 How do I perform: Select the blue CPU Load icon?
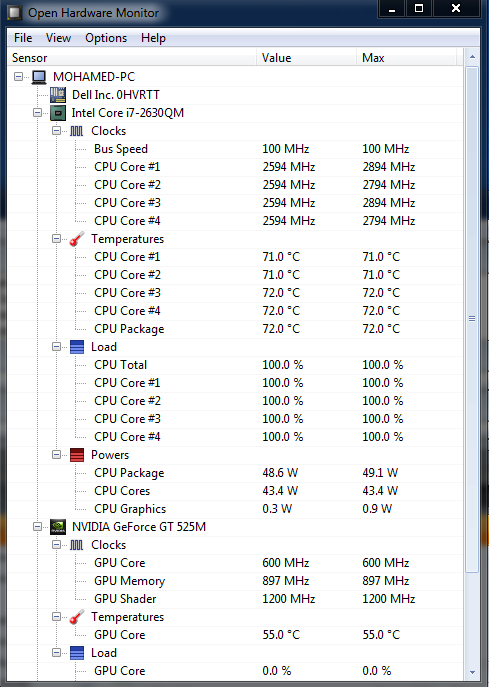point(77,347)
